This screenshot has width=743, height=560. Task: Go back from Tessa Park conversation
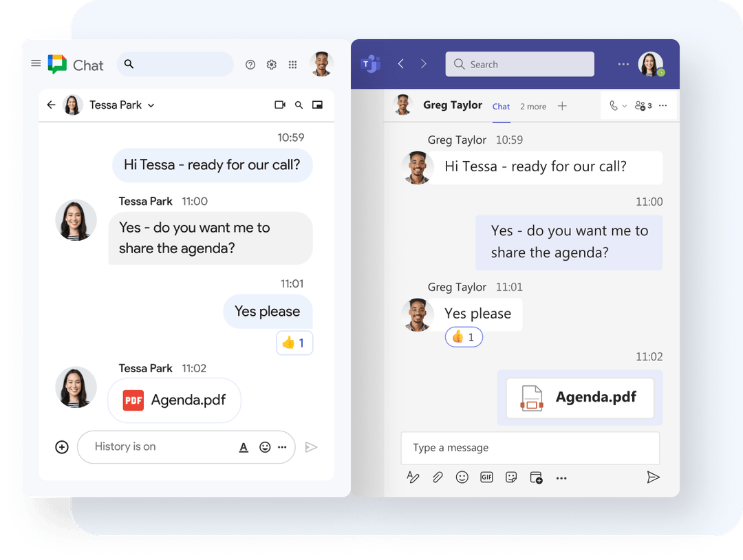click(x=51, y=105)
